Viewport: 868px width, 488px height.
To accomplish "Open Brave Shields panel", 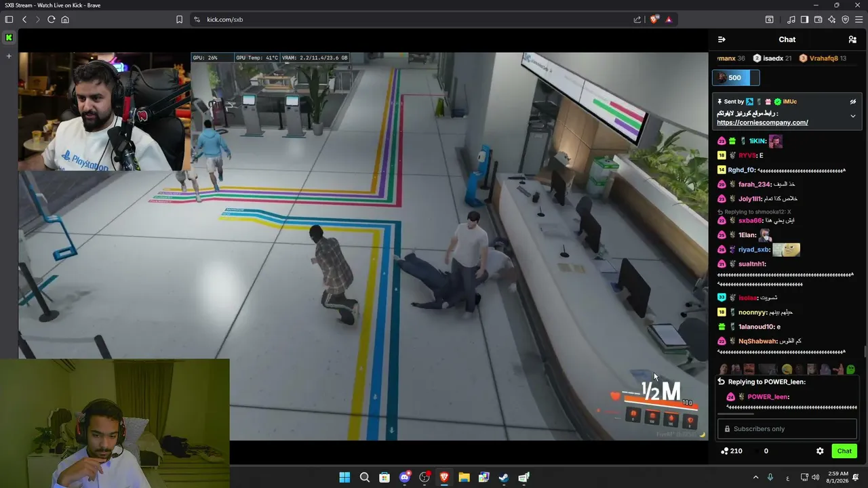I will tap(654, 20).
